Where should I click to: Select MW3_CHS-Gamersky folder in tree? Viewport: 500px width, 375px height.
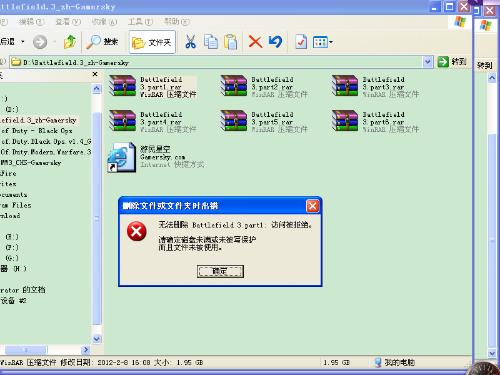click(31, 163)
